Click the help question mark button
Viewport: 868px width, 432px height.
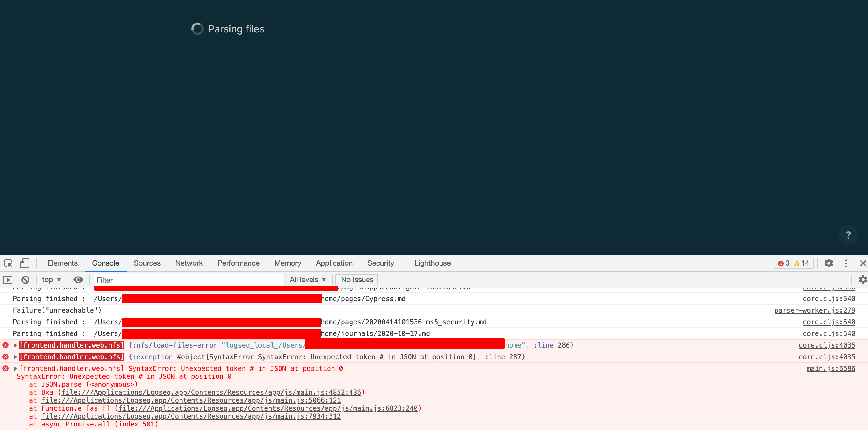[848, 235]
